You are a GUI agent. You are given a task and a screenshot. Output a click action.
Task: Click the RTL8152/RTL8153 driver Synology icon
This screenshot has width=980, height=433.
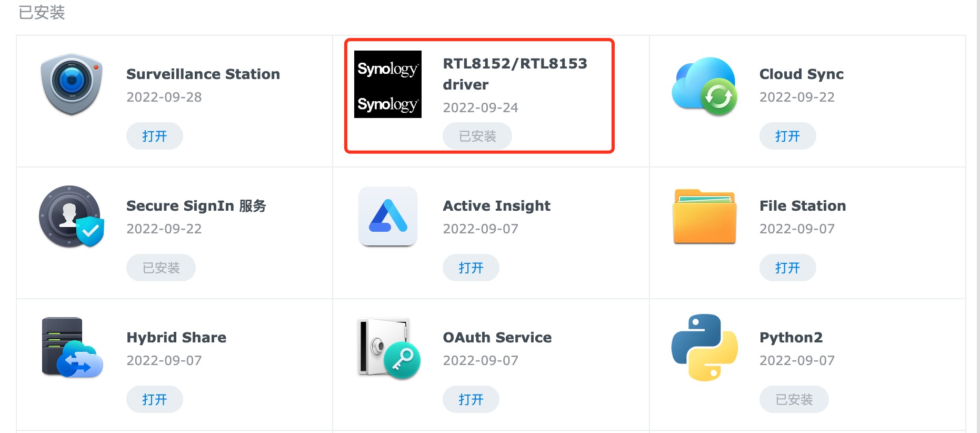[388, 84]
